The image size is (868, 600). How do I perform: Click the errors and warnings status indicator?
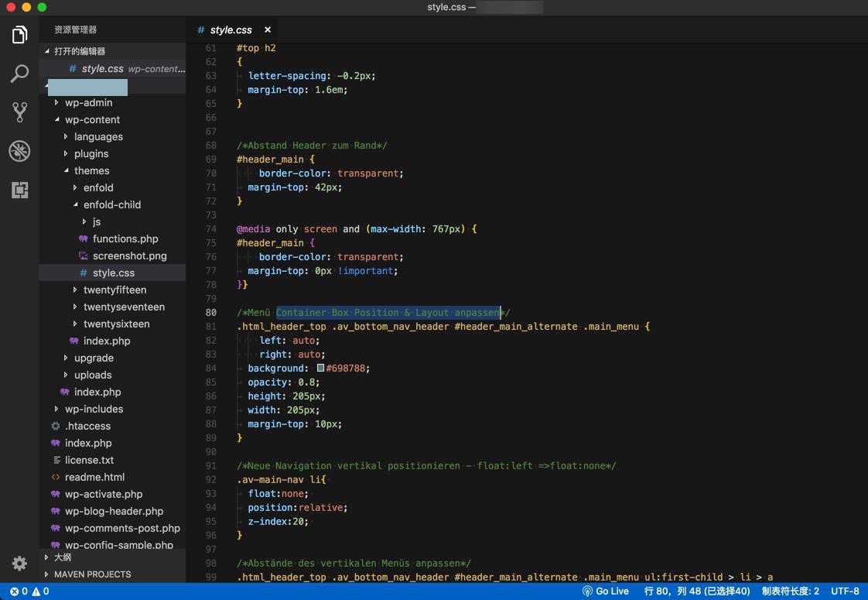(29, 591)
